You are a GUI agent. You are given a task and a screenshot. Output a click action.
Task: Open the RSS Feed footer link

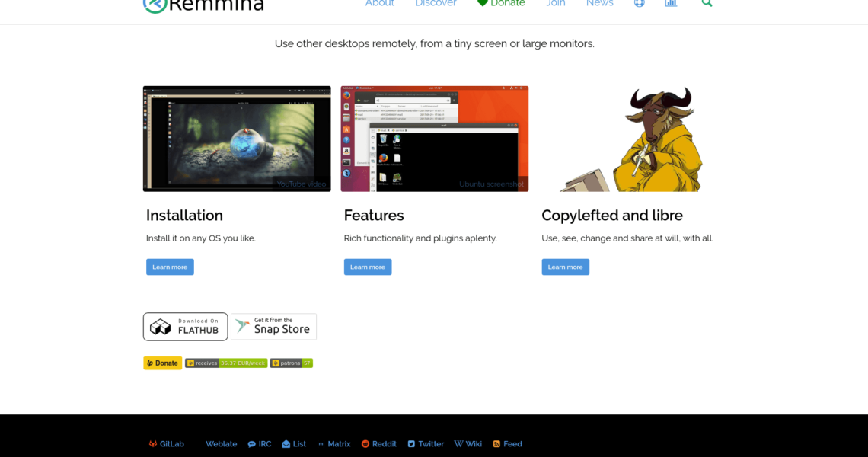[507, 444]
